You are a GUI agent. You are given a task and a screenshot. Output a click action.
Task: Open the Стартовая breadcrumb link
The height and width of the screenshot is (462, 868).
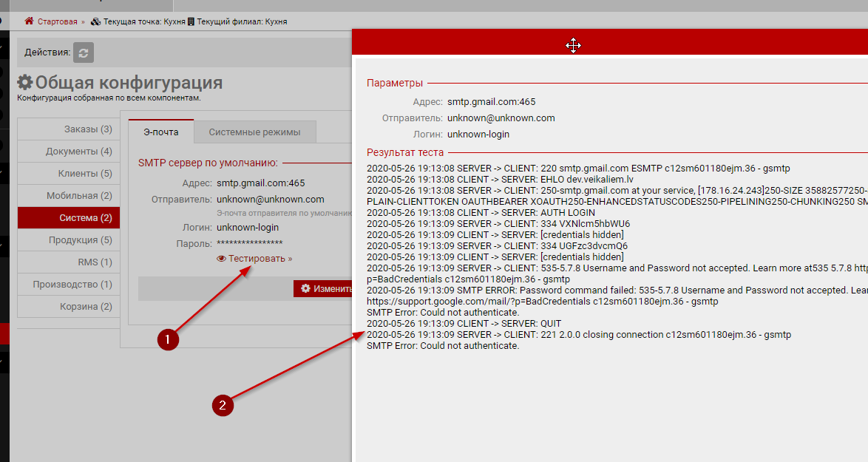point(57,21)
